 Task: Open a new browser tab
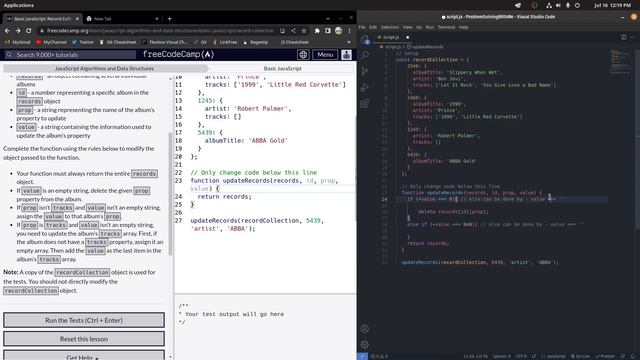tap(169, 18)
